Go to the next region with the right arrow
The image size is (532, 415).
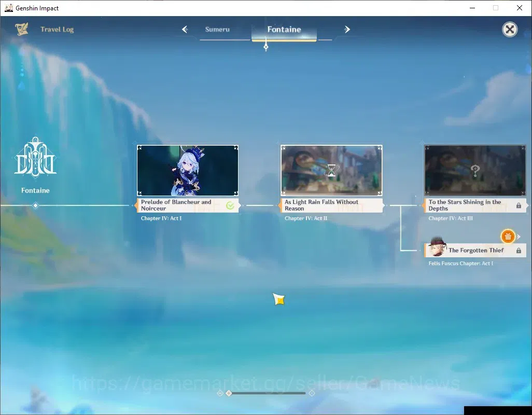(347, 30)
